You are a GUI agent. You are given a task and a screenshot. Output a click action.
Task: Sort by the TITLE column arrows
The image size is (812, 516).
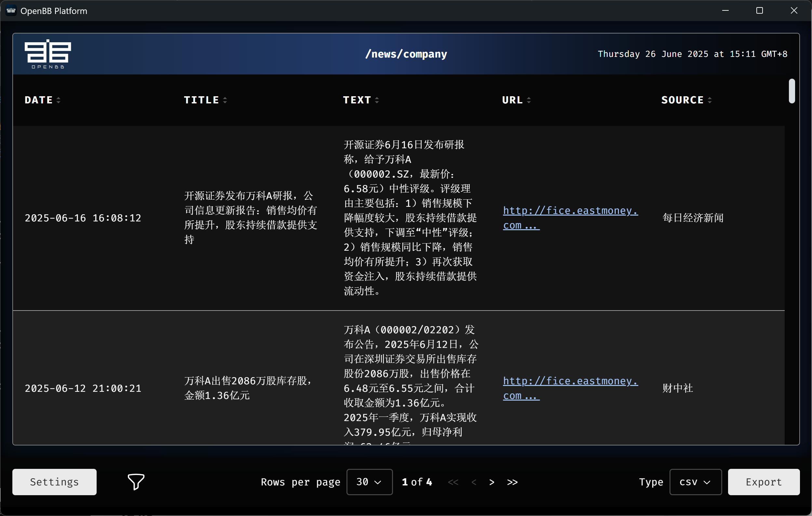(225, 100)
